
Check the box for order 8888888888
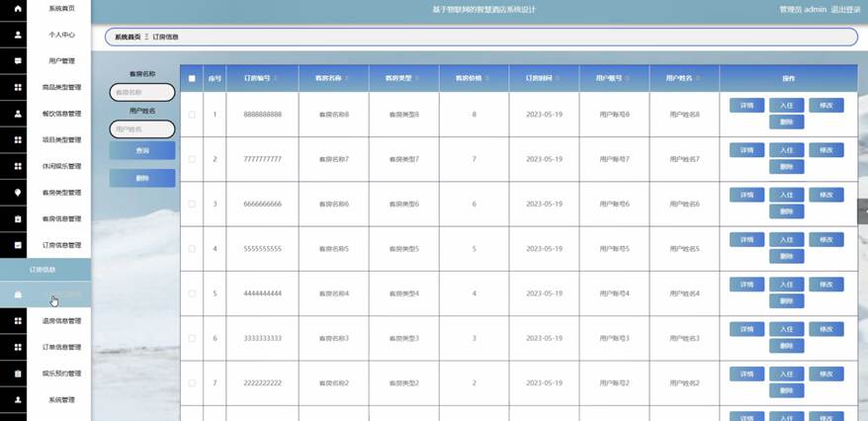[x=192, y=115]
